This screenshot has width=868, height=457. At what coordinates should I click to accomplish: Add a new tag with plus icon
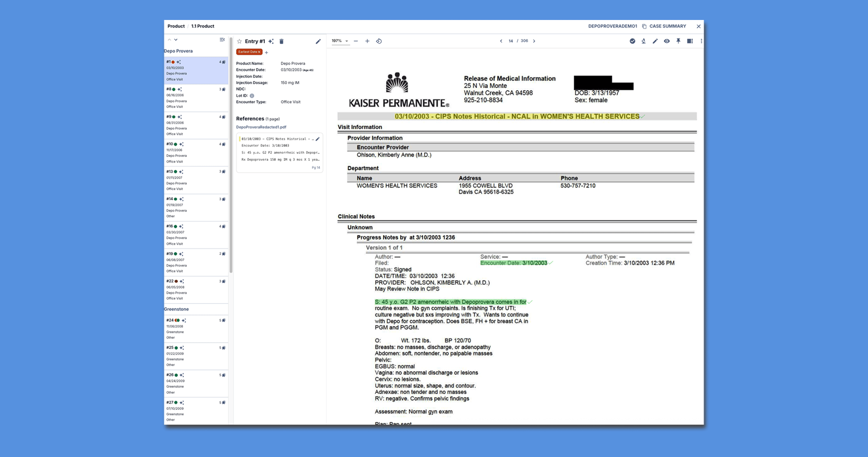pos(266,52)
